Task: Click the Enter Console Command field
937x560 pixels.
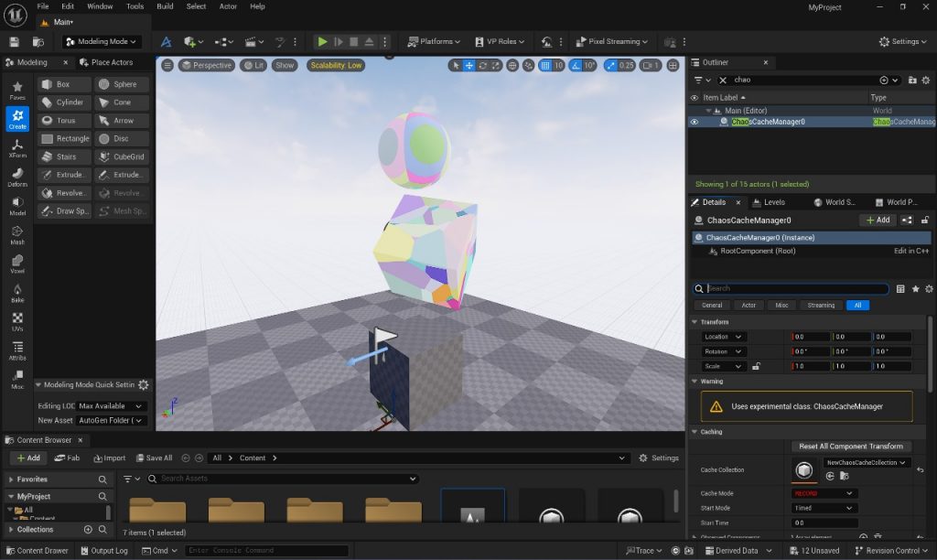Action: pyautogui.click(x=266, y=551)
